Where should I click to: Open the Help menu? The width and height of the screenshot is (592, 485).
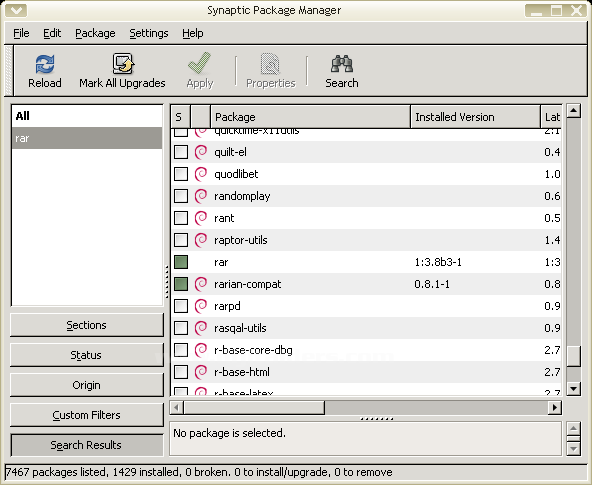(193, 33)
